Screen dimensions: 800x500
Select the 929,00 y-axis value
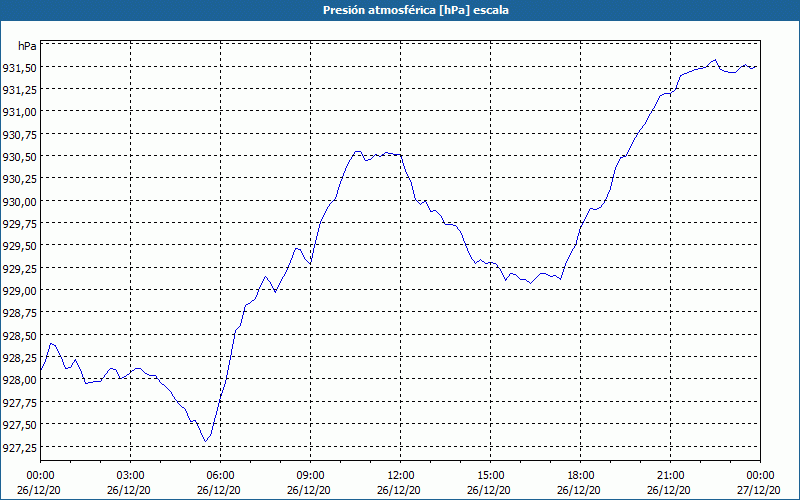point(19,291)
